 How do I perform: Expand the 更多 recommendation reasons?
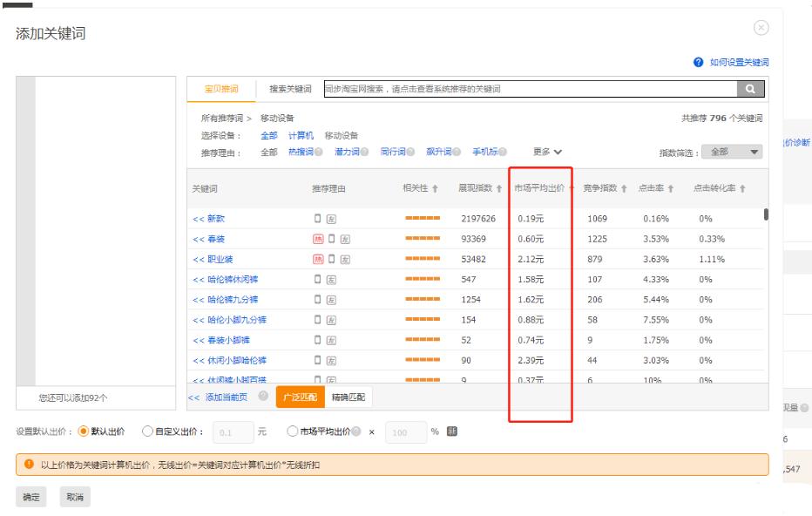[547, 152]
